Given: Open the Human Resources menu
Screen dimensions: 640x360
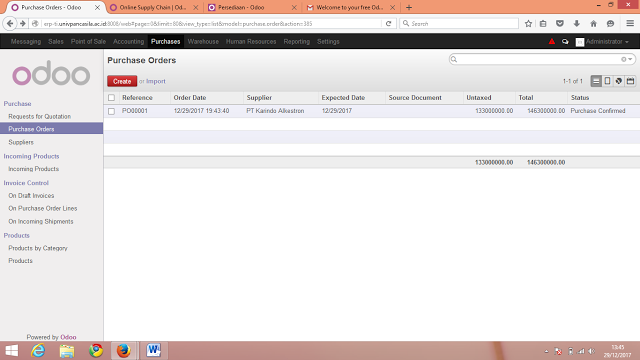Looking at the screenshot, I should pos(251,42).
